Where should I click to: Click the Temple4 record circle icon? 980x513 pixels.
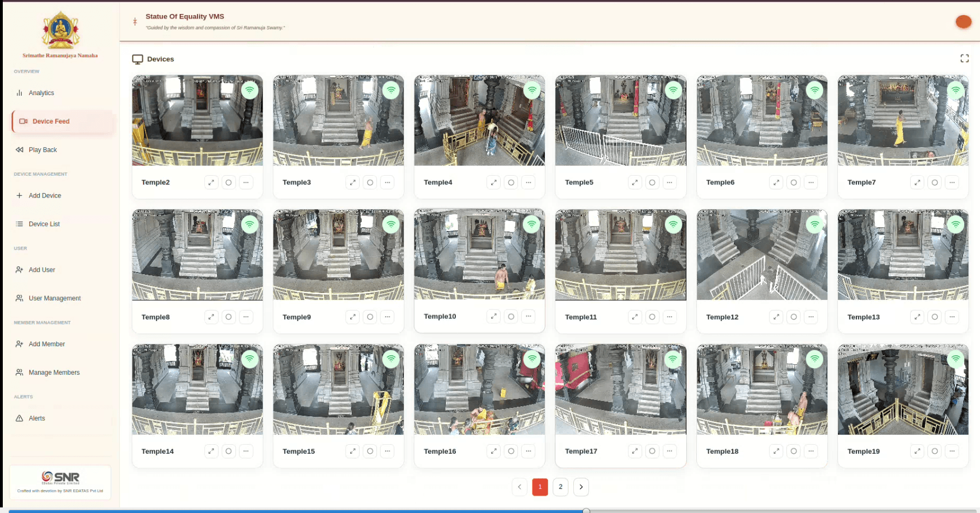(511, 182)
